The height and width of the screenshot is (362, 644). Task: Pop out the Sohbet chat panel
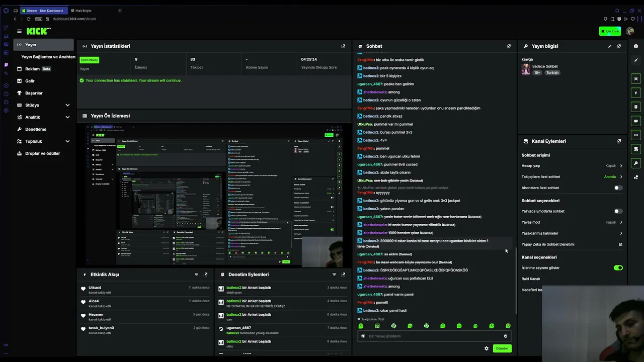pyautogui.click(x=508, y=46)
